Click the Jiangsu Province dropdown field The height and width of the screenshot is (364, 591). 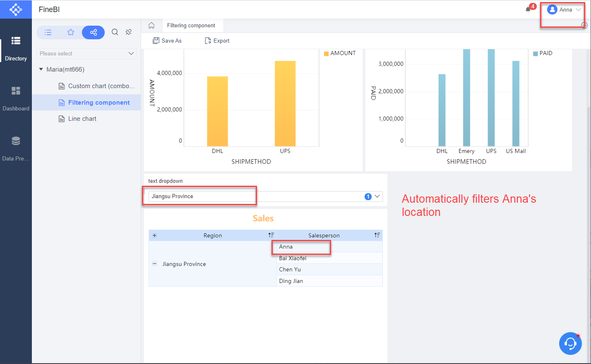pos(265,196)
